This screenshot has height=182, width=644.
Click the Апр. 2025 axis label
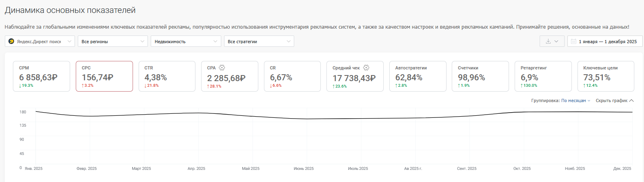click(x=196, y=169)
